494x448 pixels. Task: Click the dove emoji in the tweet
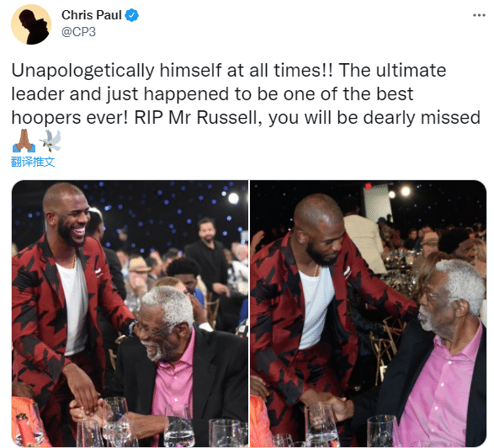[50, 141]
